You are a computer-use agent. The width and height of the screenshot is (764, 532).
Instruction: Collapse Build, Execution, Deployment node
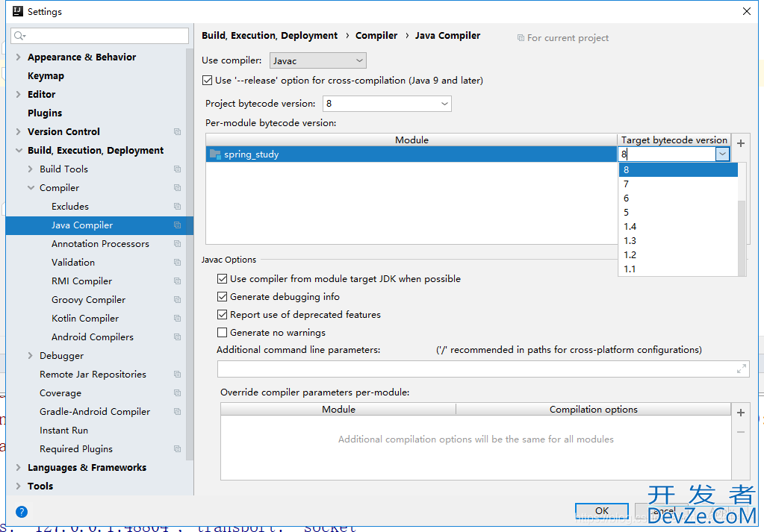19,151
